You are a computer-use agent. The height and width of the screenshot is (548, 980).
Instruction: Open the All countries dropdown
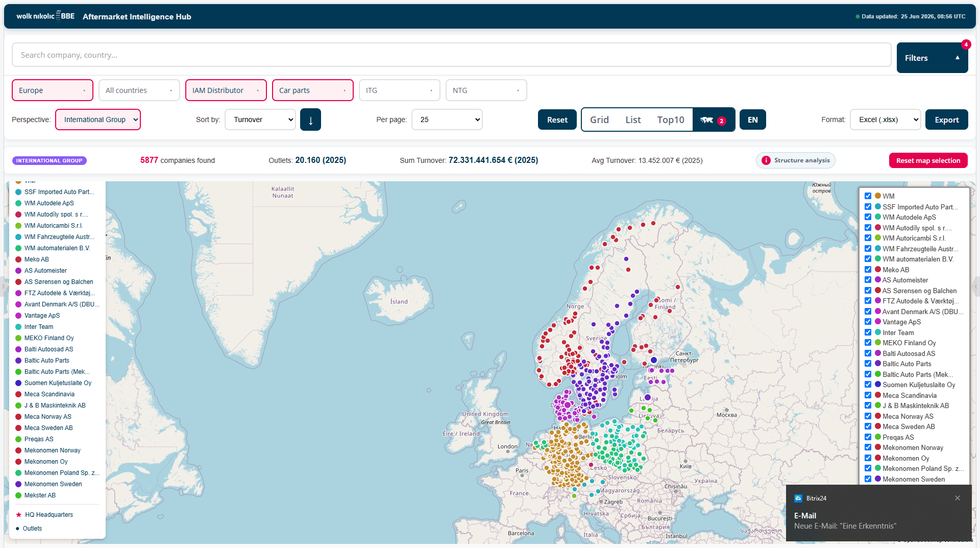(139, 90)
